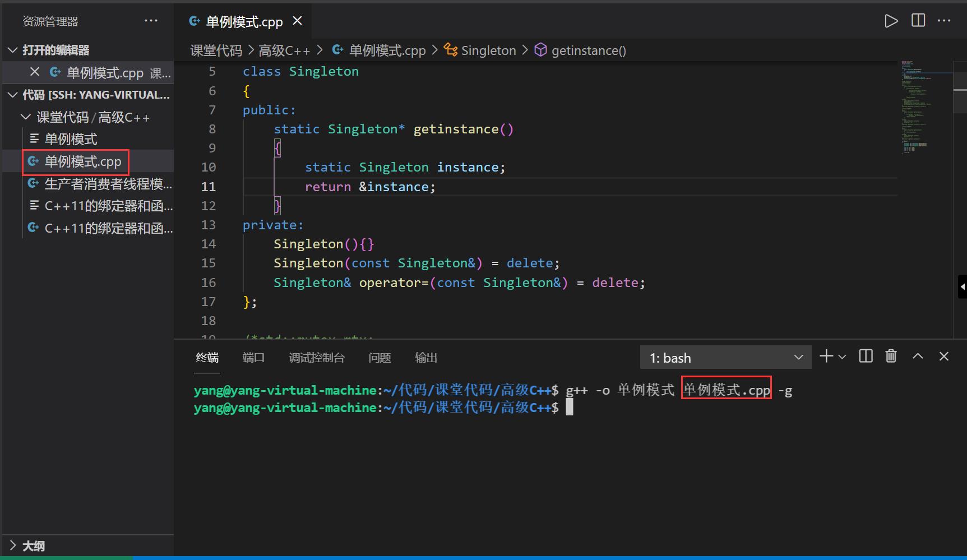
Task: Click the code minimap preview
Action: [x=926, y=107]
